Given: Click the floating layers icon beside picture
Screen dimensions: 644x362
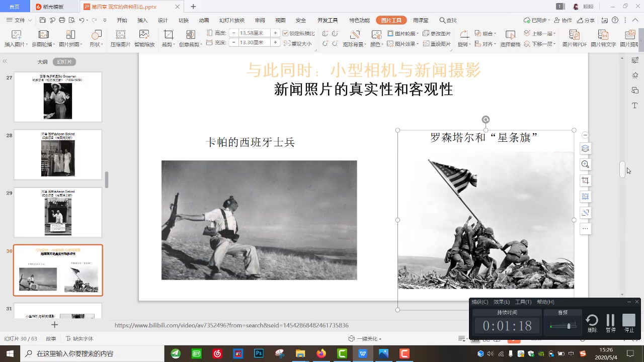Looking at the screenshot, I should [x=585, y=148].
